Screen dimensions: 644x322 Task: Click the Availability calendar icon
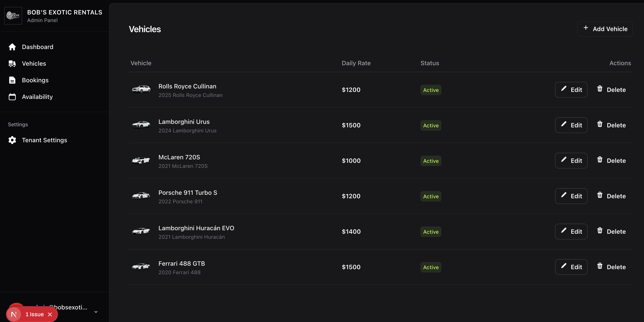click(12, 97)
